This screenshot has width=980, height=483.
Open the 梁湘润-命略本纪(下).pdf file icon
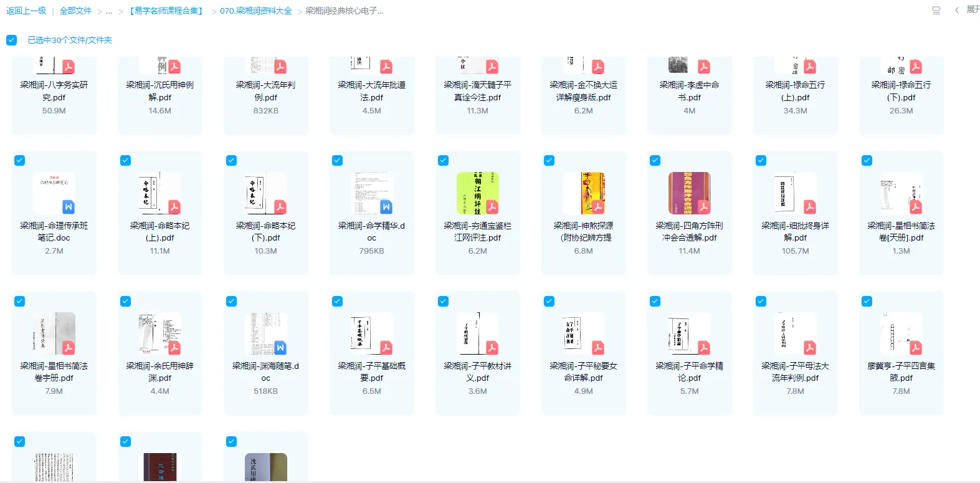tap(266, 193)
